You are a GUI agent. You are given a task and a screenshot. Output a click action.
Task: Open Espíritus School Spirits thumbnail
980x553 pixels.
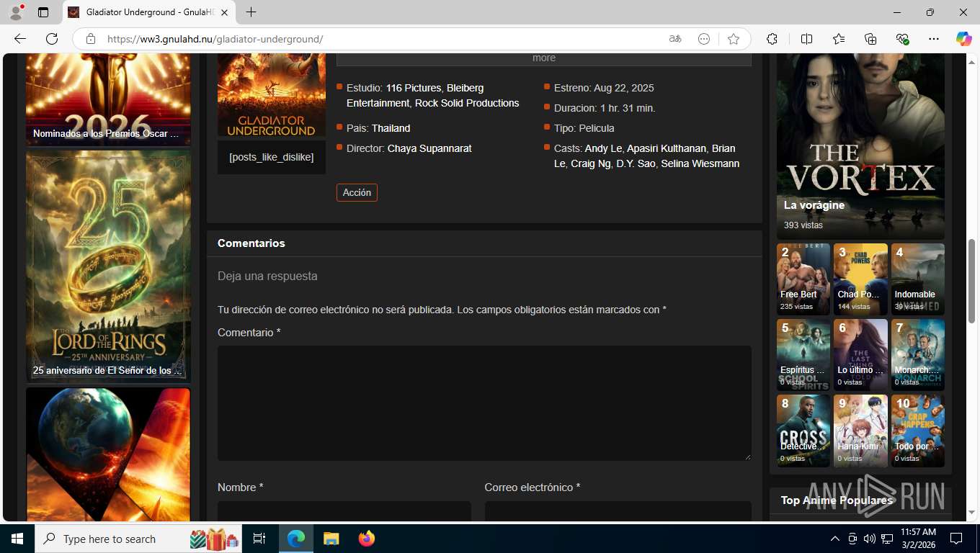click(x=803, y=355)
